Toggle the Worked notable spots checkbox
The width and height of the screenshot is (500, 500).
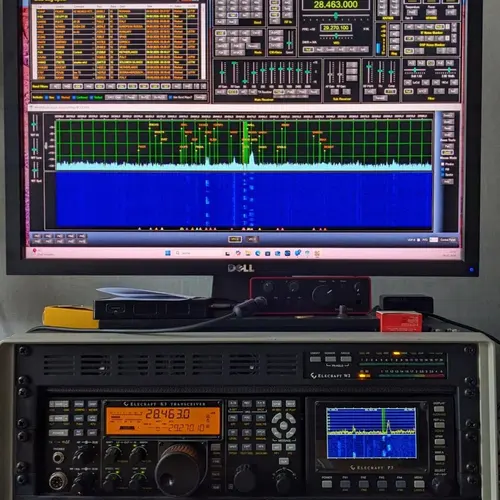point(59,97)
